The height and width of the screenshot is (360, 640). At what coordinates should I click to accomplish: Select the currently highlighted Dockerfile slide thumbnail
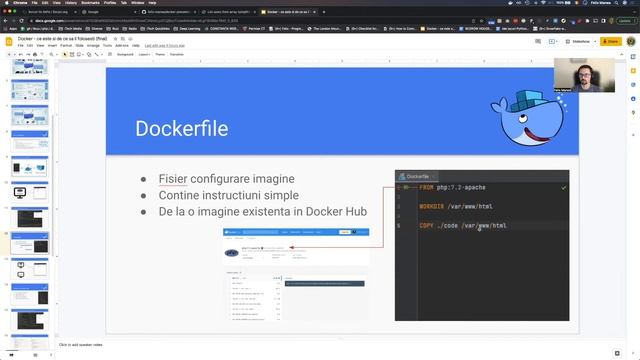(x=29, y=243)
